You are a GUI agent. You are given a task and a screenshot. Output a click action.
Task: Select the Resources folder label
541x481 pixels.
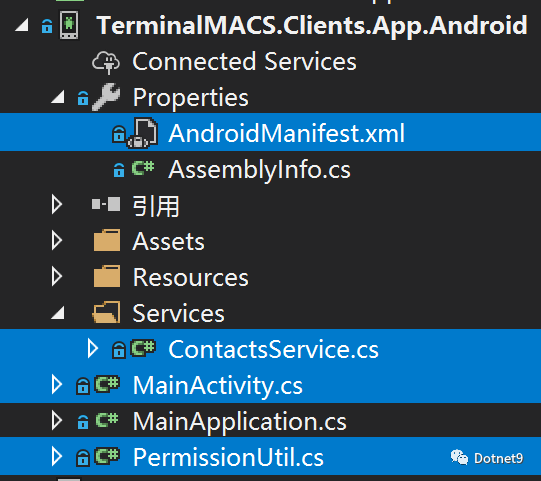coord(190,277)
